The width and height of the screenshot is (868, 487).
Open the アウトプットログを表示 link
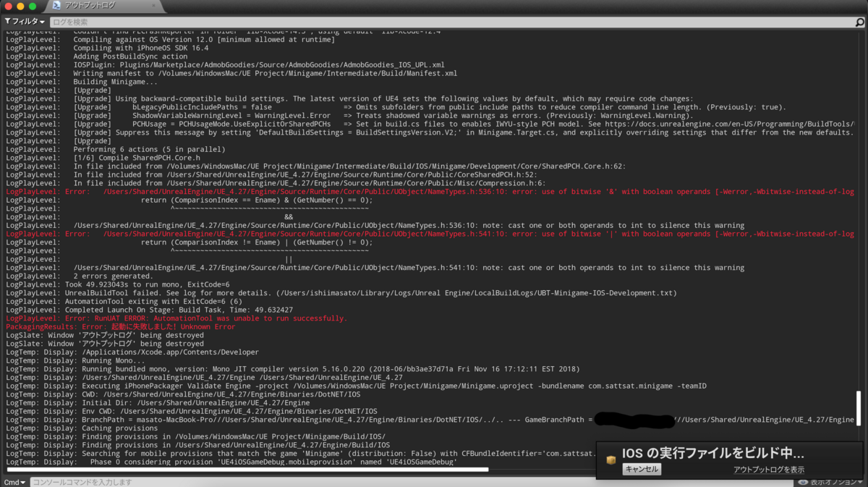[x=768, y=470]
